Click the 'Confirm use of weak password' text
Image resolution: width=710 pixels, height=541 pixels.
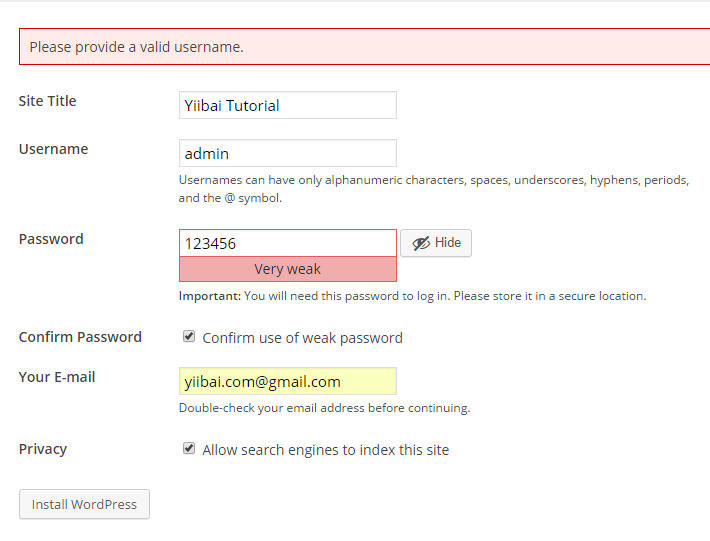[x=302, y=338]
